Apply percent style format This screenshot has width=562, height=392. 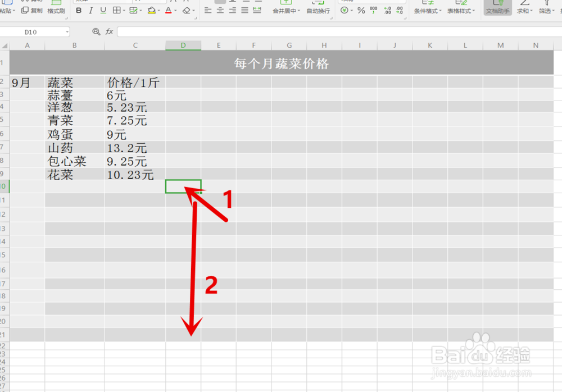pos(361,11)
